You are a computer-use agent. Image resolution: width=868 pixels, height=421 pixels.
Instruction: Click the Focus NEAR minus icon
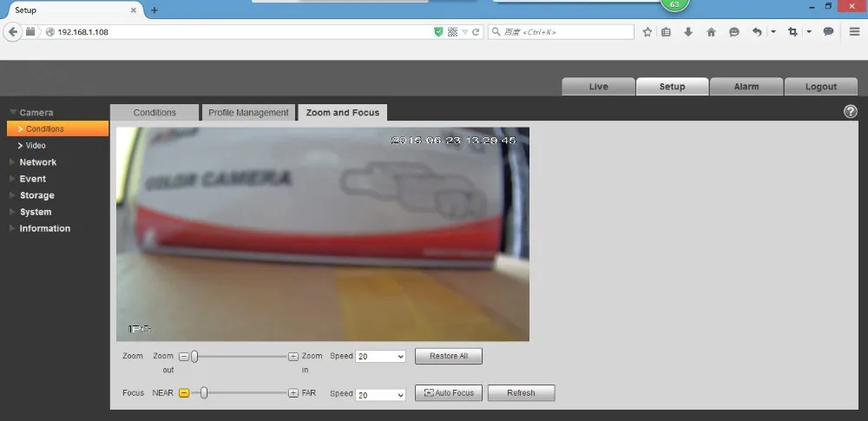pos(184,392)
